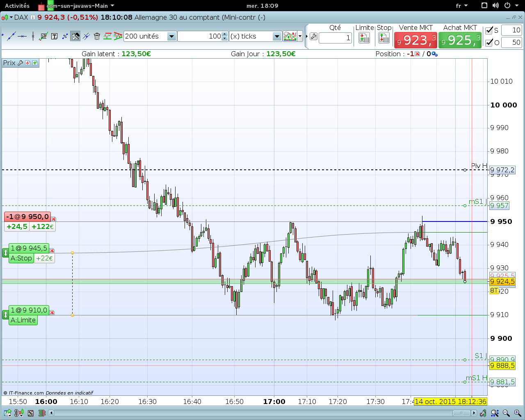Select the vertical line drawing tool
This screenshot has height=420, width=525.
[x=32, y=36]
